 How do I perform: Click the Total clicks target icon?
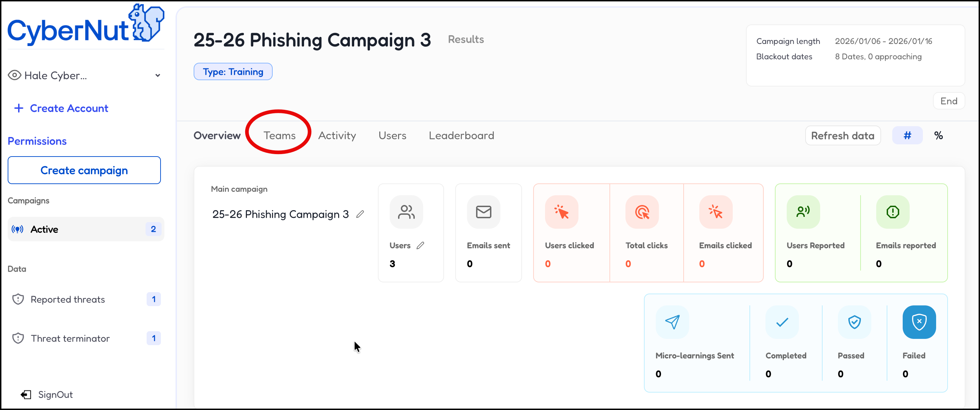point(642,212)
